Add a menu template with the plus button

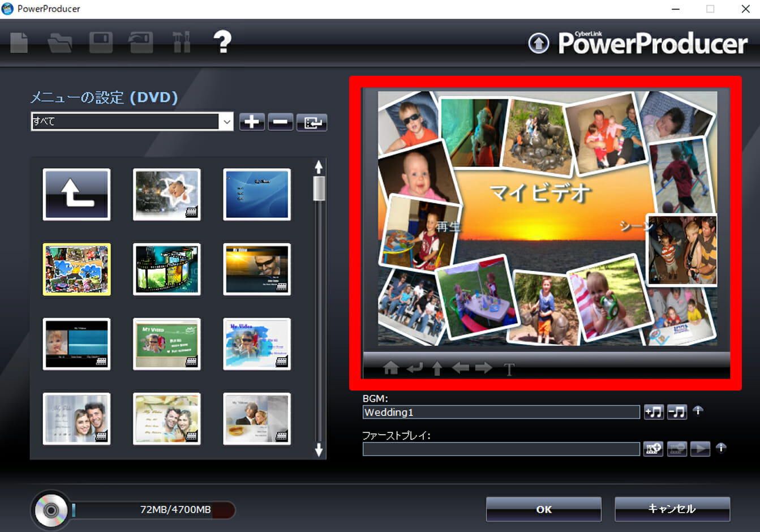coord(252,122)
